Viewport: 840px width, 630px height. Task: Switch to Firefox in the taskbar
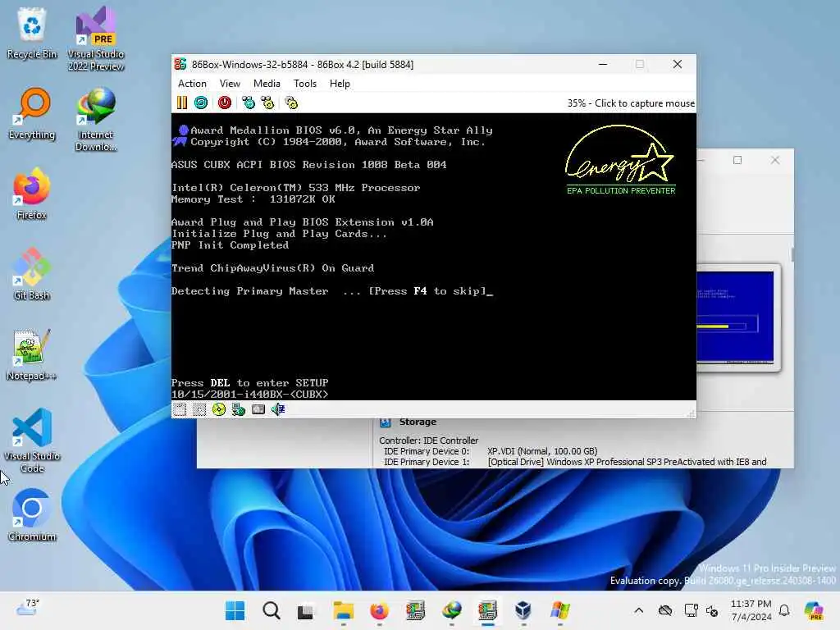coord(379,610)
